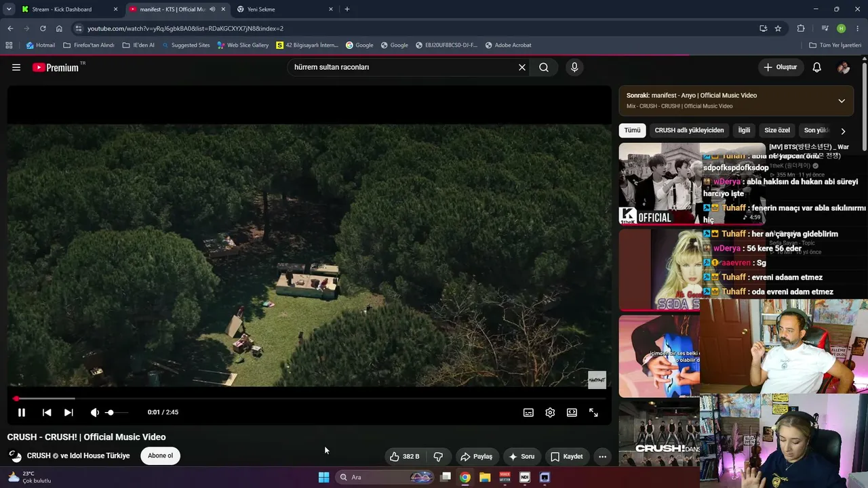This screenshot has width=868, height=488.
Task: Select the CRUSH adlı yükleyiciden chip
Action: (689, 130)
